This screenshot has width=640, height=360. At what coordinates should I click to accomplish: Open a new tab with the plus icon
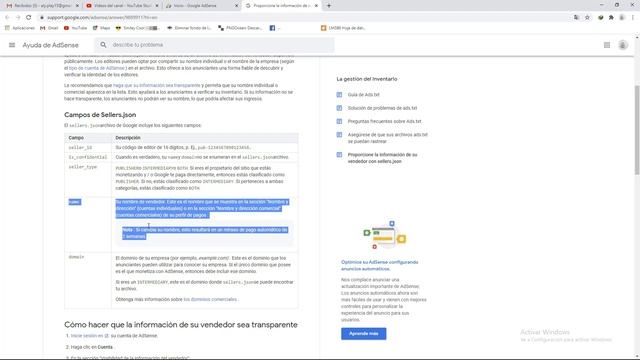[329, 6]
